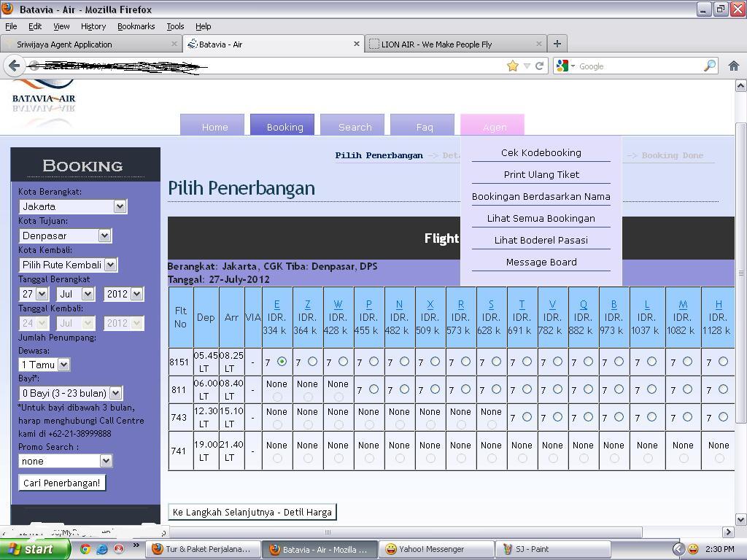Open the History menu in Firefox

(x=93, y=26)
